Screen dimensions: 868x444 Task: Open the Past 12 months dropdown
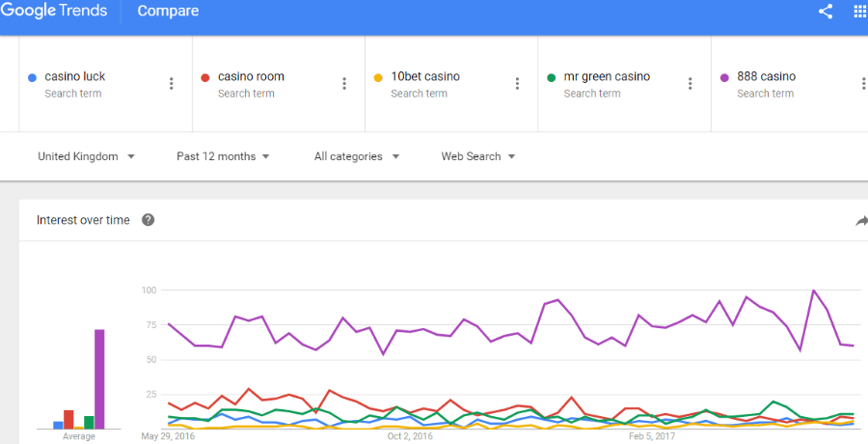pyautogui.click(x=223, y=156)
